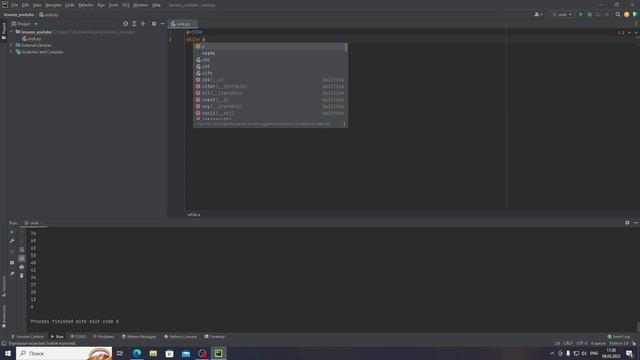Open the Run tool window tab

click(57, 337)
